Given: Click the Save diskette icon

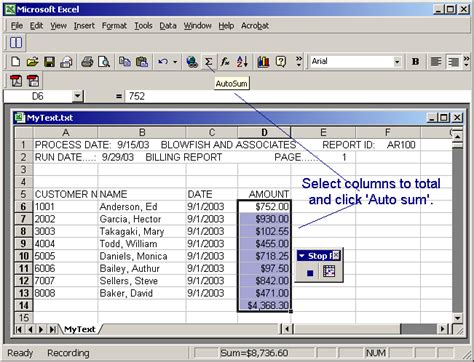Looking at the screenshot, I should coord(49,62).
